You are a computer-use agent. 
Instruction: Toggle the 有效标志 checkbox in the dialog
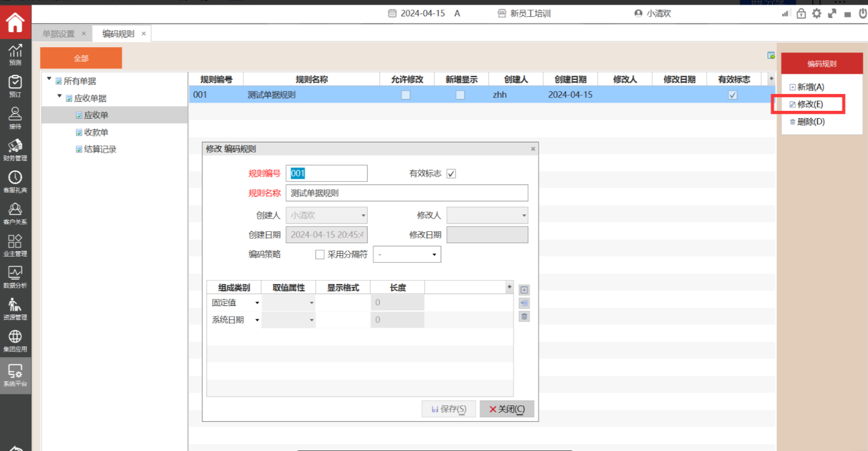(451, 174)
